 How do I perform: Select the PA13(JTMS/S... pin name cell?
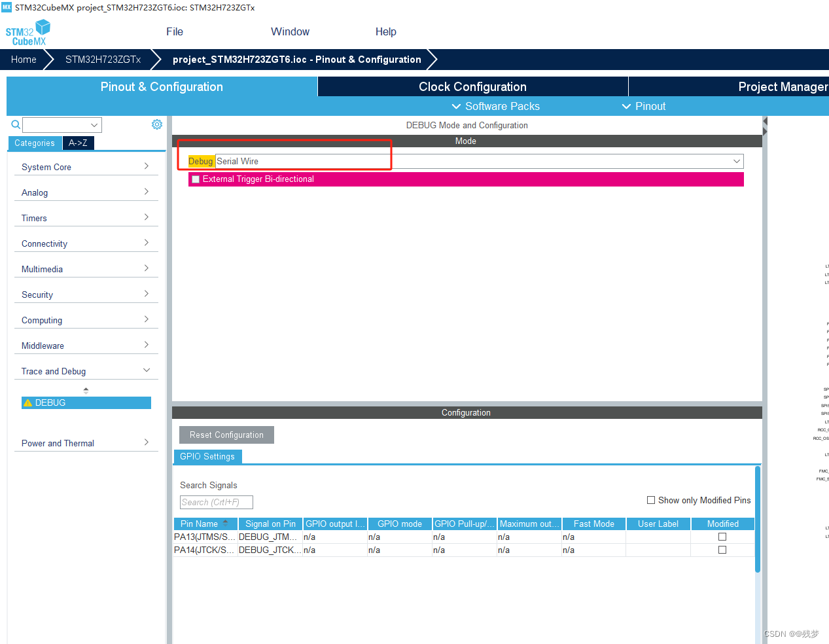(x=205, y=537)
